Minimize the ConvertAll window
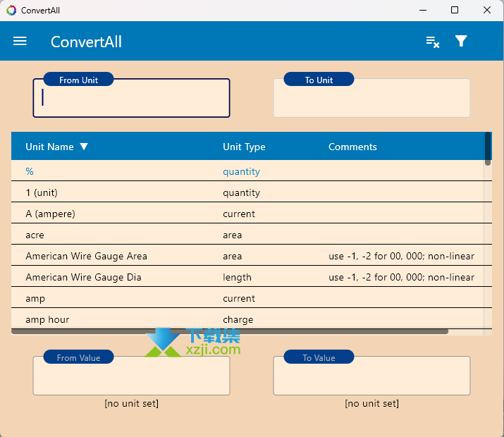 pyautogui.click(x=423, y=11)
